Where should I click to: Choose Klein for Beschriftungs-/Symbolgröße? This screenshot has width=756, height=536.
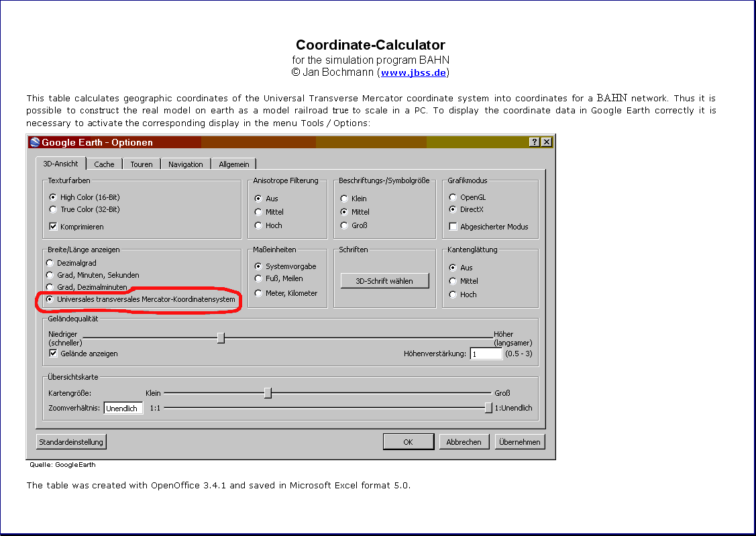point(354,199)
